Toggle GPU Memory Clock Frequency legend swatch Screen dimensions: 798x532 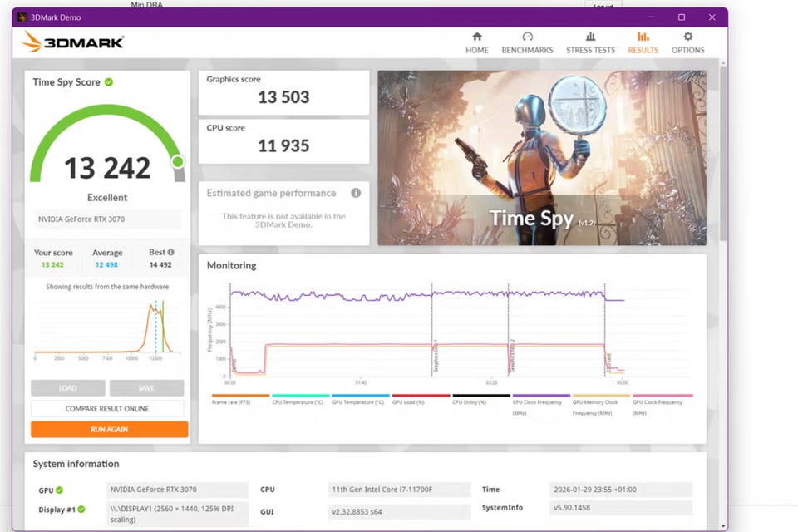pyautogui.click(x=602, y=395)
